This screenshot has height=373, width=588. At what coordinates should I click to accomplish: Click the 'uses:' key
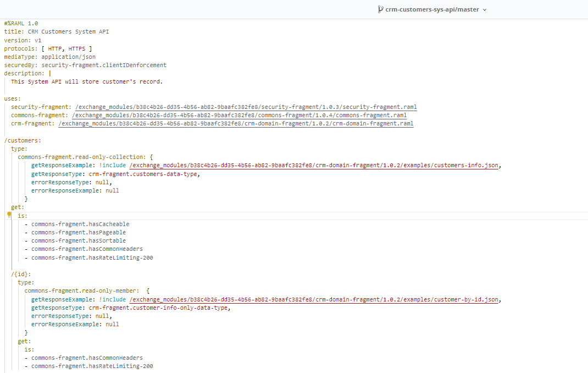pyautogui.click(x=13, y=98)
